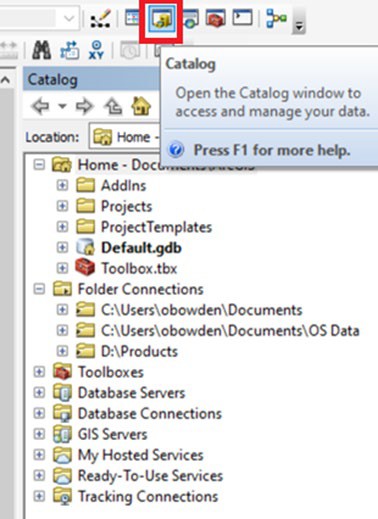Expand the Toolboxes node
Viewport: 378px width, 519px height.
click(x=39, y=372)
